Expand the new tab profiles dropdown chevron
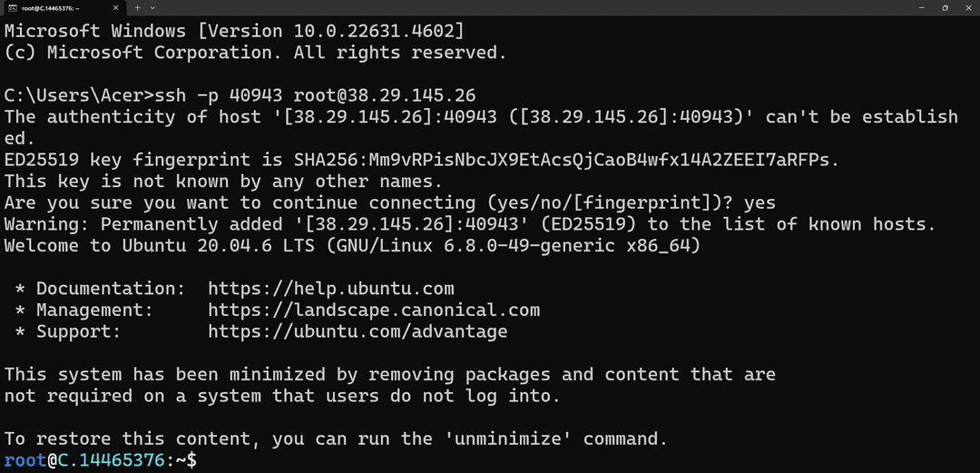 [153, 7]
